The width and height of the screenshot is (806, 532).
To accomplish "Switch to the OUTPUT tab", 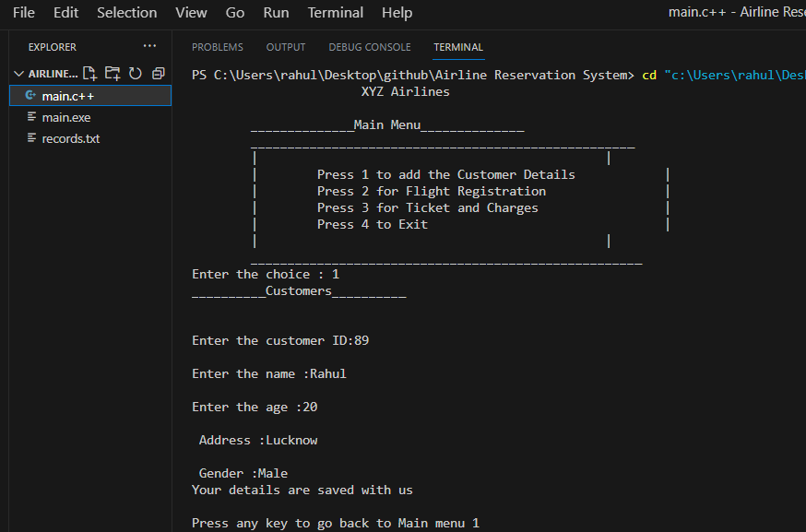I will point(285,47).
